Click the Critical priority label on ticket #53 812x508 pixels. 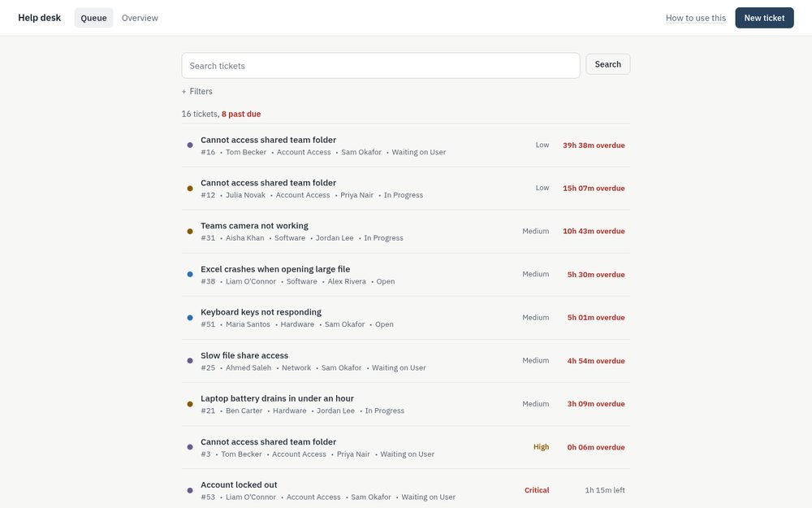[x=537, y=490]
